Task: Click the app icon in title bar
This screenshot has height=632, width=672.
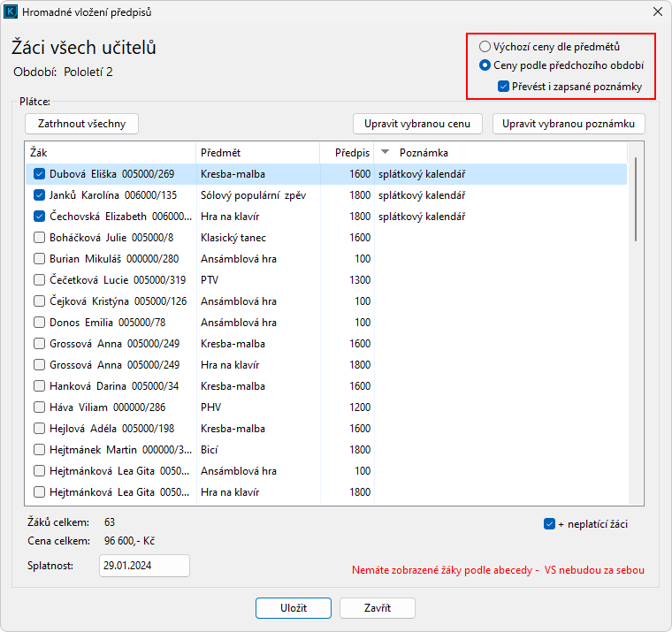Action: (x=11, y=12)
